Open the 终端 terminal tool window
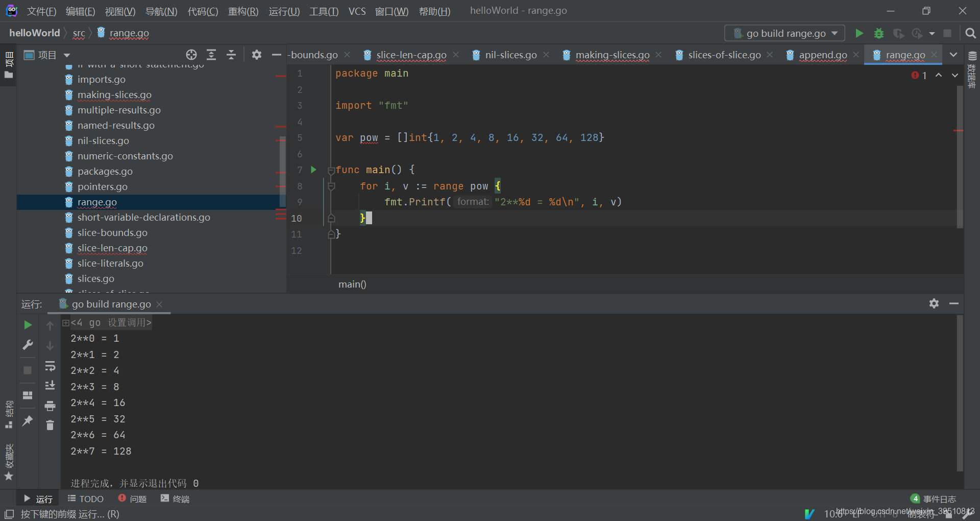980x521 pixels. click(x=175, y=499)
